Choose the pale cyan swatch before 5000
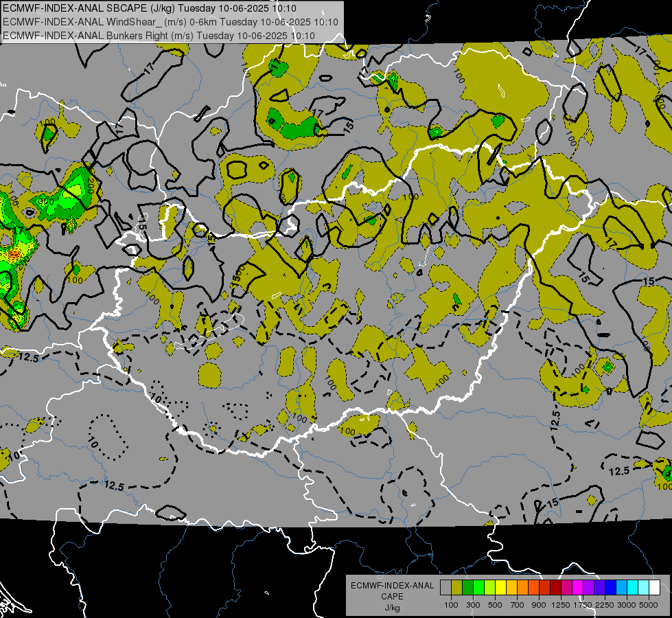The height and width of the screenshot is (618, 672). [644, 587]
